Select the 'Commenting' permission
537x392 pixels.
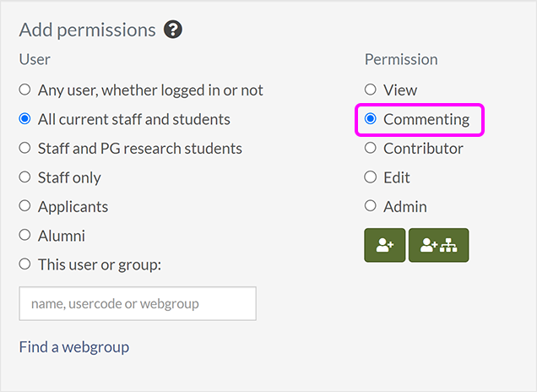[x=371, y=119]
